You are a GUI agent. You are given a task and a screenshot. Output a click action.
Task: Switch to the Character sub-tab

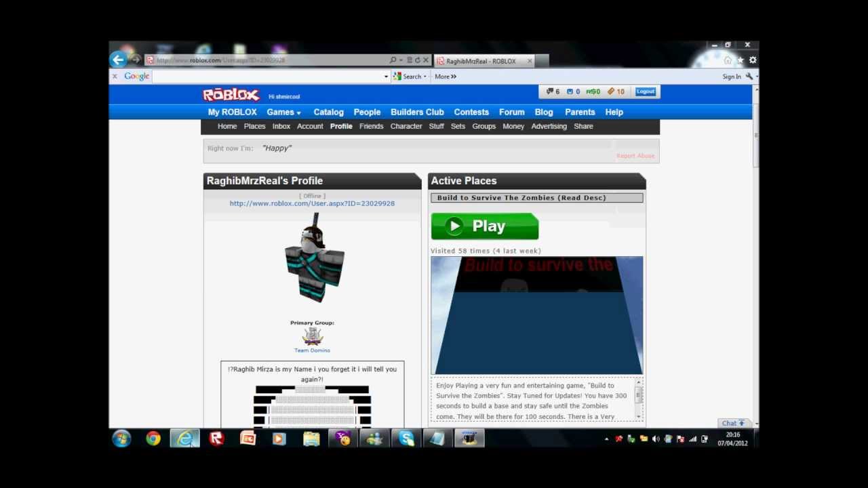point(406,126)
